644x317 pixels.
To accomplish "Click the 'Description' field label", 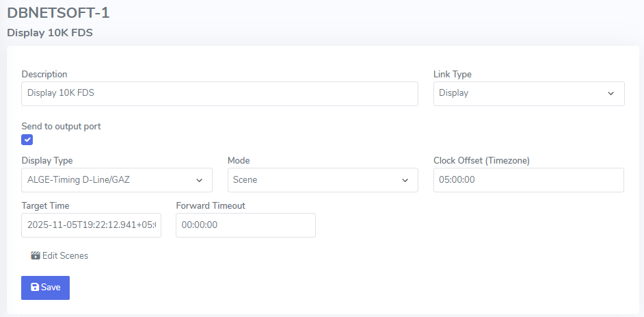I will click(44, 74).
